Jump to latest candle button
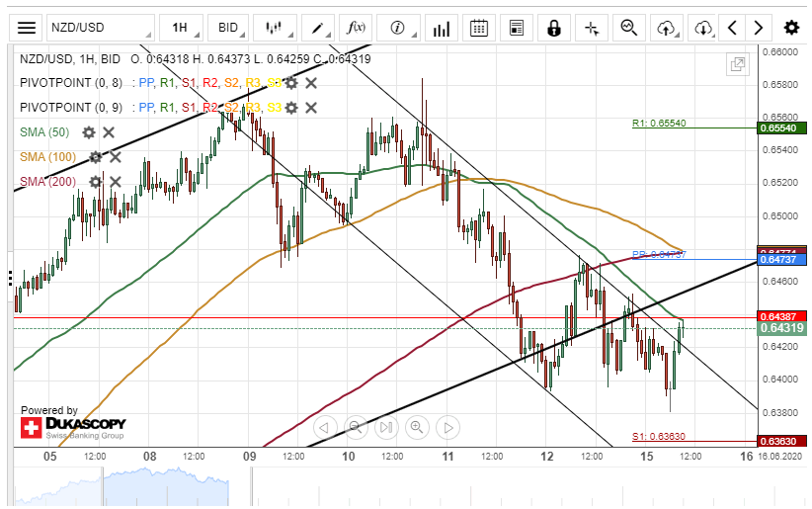Image resolution: width=812 pixels, height=509 pixels. point(386,428)
